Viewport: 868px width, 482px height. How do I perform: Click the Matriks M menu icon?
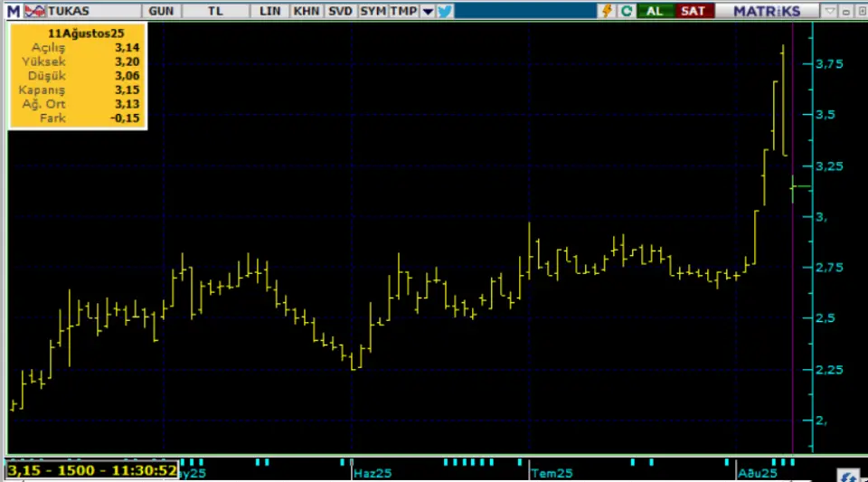14,11
